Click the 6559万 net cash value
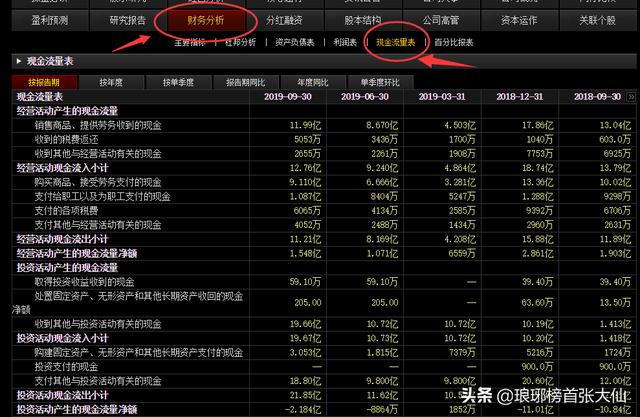 click(462, 254)
